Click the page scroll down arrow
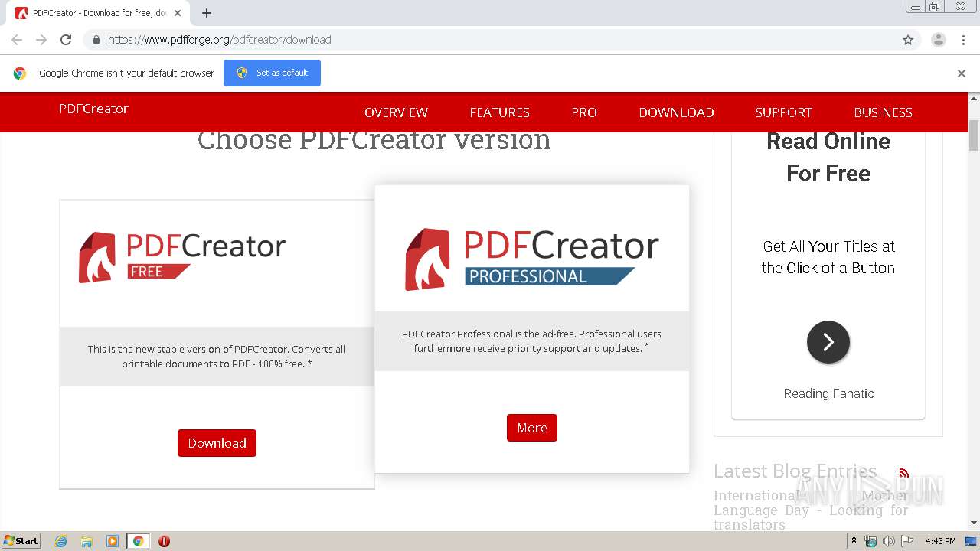 [974, 523]
